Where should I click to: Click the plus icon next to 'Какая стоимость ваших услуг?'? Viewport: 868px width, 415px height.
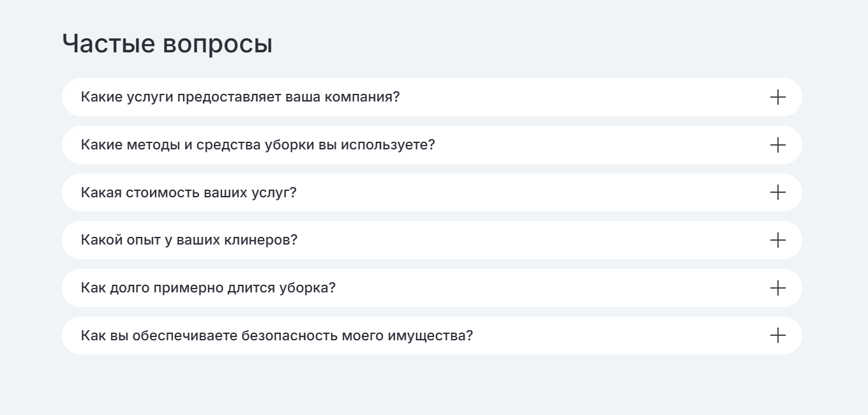pos(777,192)
